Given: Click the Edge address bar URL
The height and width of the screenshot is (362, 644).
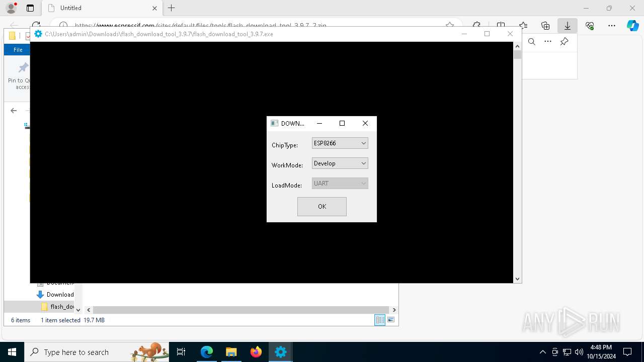Looking at the screenshot, I should click(x=201, y=25).
